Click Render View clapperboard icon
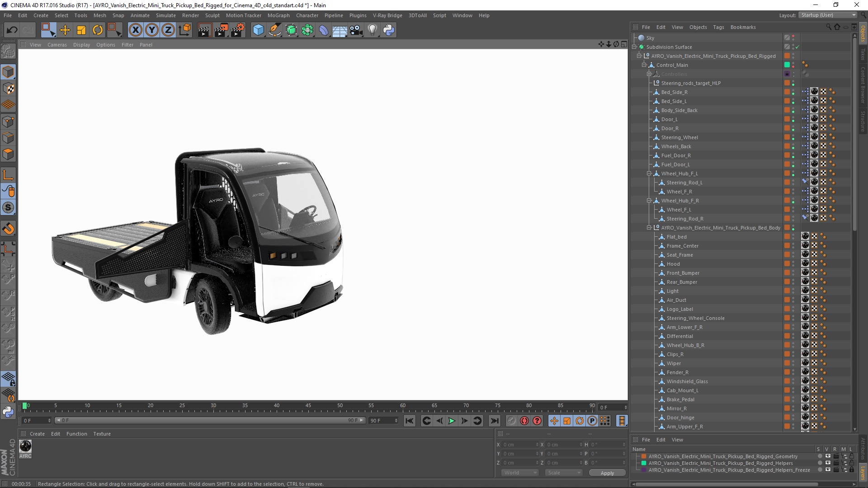Viewport: 868px width, 488px height. pos(204,30)
